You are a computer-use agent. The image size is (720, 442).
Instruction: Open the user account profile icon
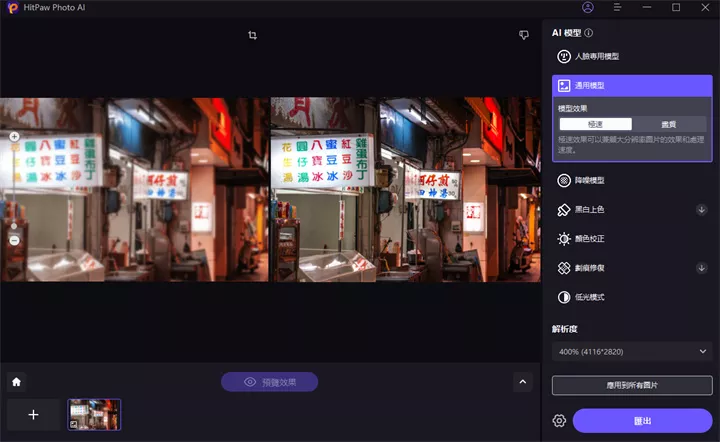coord(587,7)
